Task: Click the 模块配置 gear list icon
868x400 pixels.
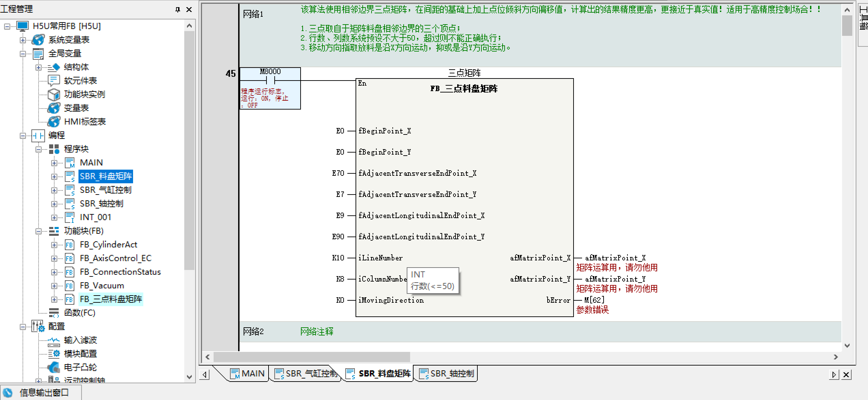Action: coord(54,354)
